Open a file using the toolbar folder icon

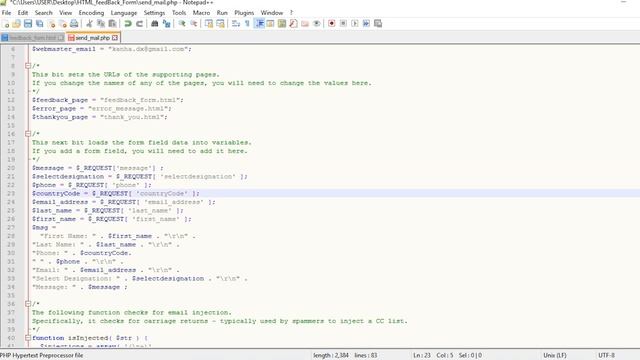pos(16,24)
